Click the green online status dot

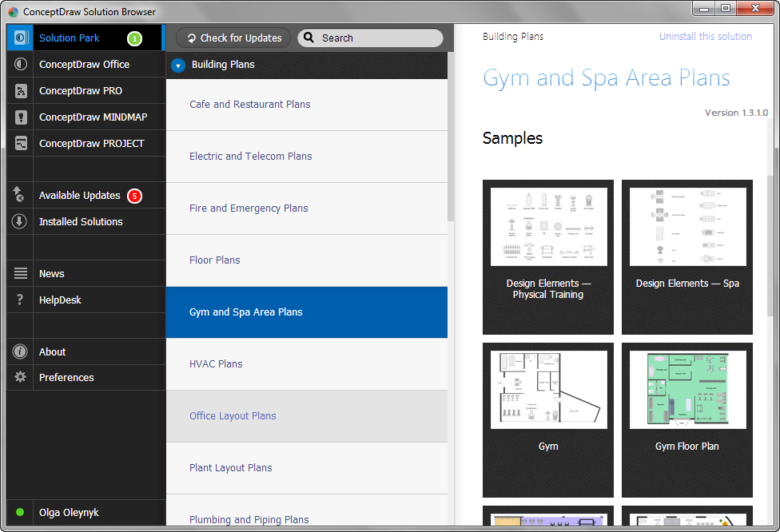pyautogui.click(x=20, y=512)
